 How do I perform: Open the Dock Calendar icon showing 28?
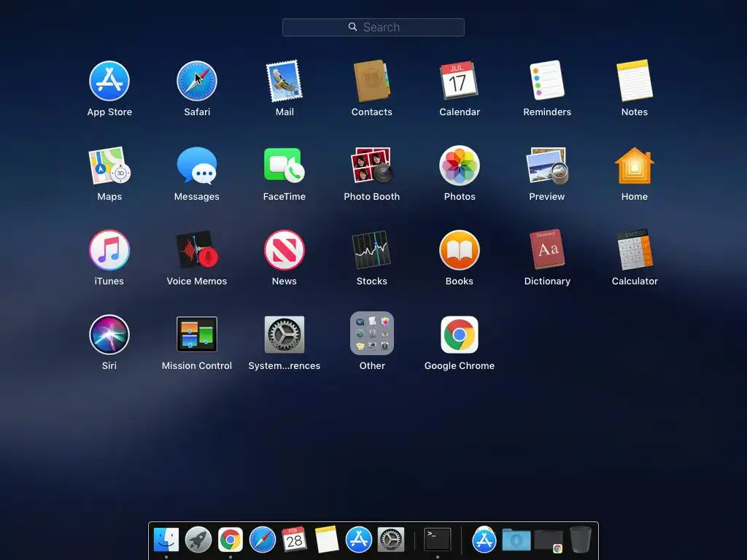(x=295, y=539)
